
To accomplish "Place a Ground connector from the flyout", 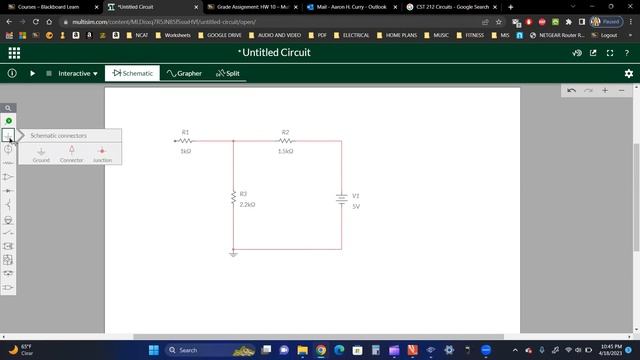I will tap(41, 154).
